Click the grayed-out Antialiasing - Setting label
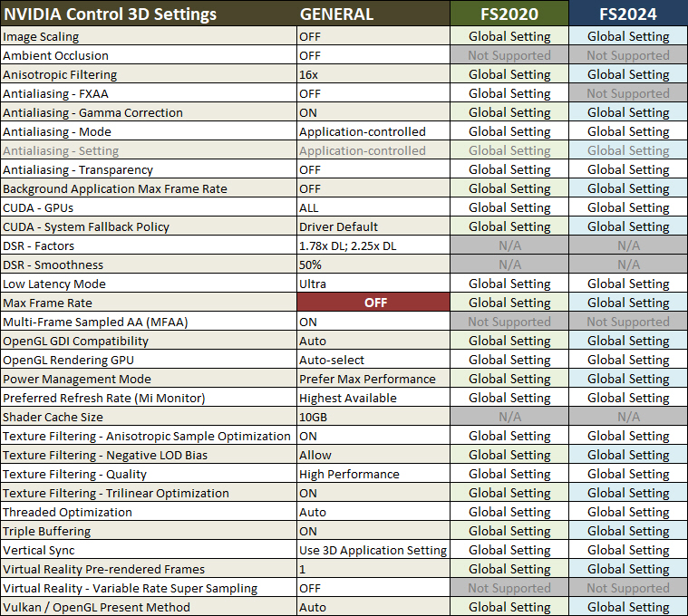 [61, 150]
